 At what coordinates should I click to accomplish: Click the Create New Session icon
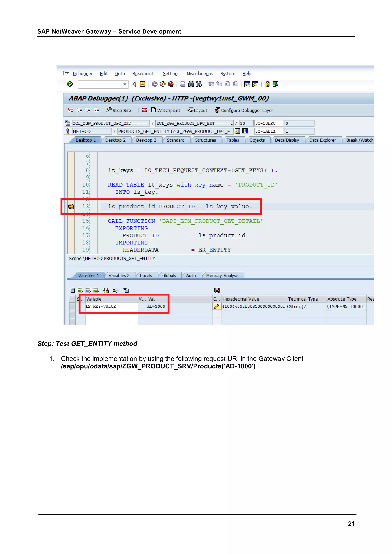pyautogui.click(x=247, y=84)
